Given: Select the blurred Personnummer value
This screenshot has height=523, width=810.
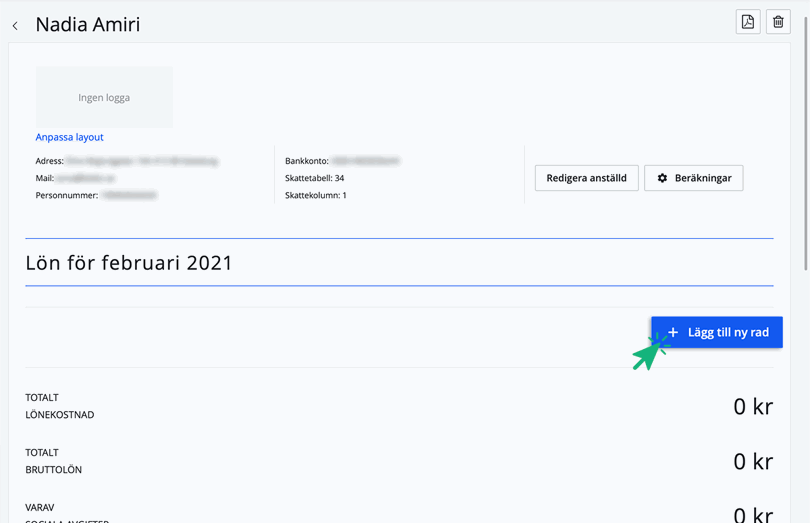Looking at the screenshot, I should click(128, 195).
